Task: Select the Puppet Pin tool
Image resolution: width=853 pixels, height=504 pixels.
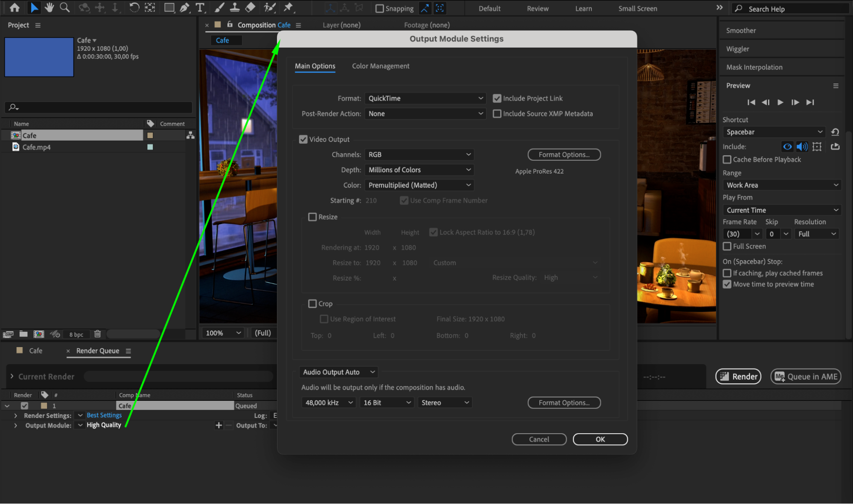Action: click(288, 7)
